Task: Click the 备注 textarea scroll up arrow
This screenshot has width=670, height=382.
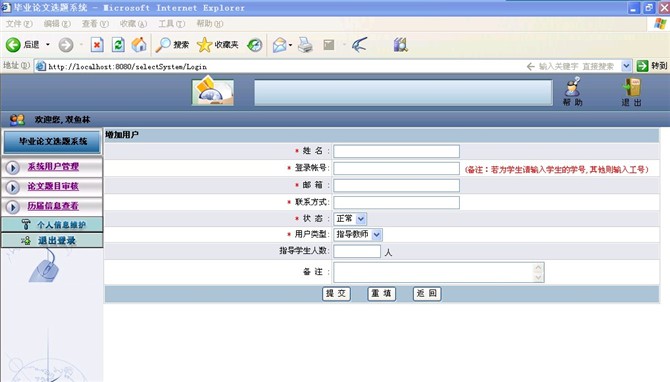Action: (x=538, y=268)
